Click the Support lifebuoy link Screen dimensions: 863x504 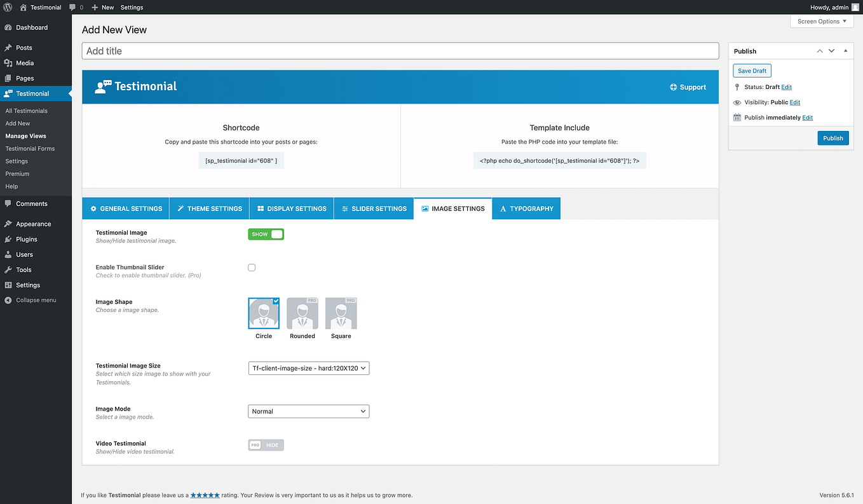point(688,87)
